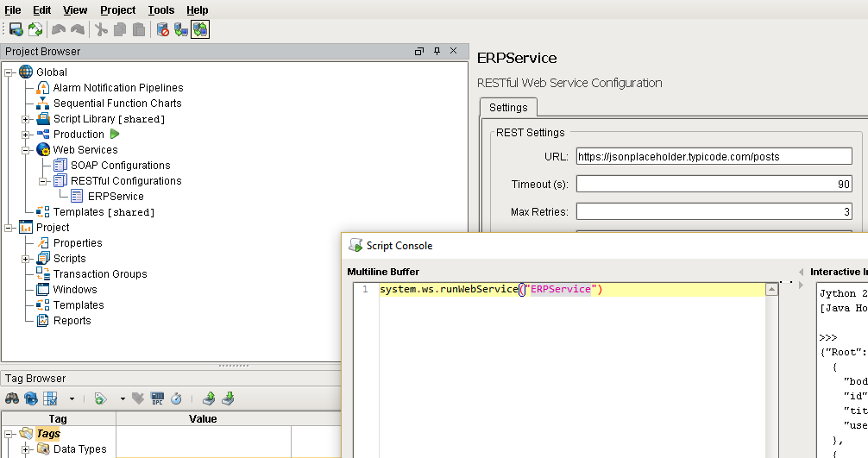Click the blue refresh icon in Tag Browser
Screen dimensions: 868x458
pyautogui.click(x=31, y=398)
